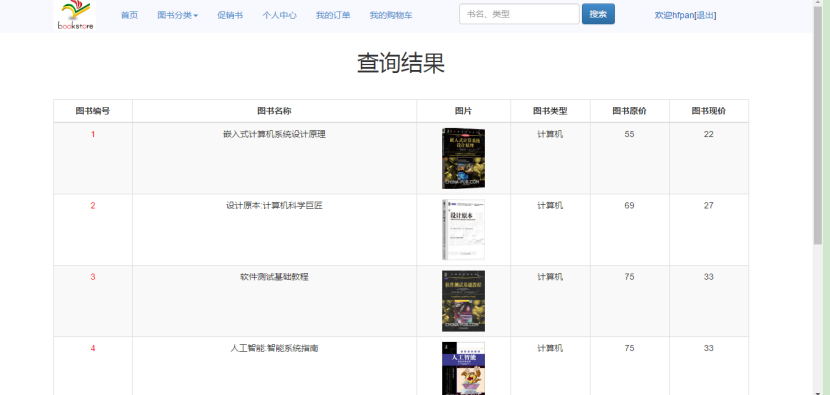Screen dimensions: 830x395
Task: Click the bookstore logo icon
Action: pyautogui.click(x=75, y=15)
